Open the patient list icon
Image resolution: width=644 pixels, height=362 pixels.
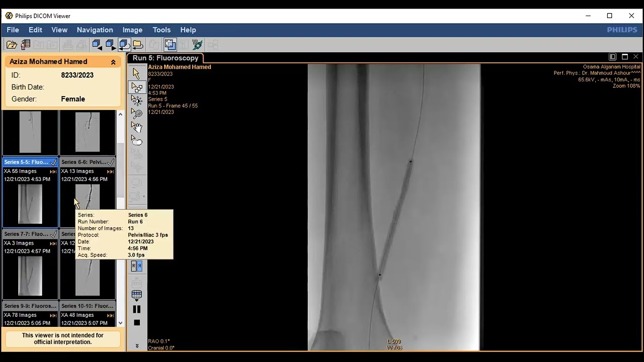click(25, 45)
